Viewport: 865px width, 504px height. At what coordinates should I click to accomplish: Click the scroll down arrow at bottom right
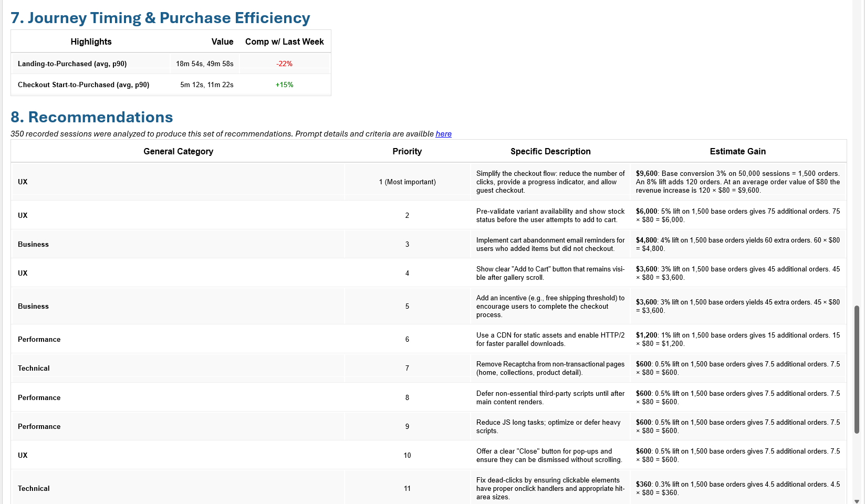pyautogui.click(x=857, y=501)
